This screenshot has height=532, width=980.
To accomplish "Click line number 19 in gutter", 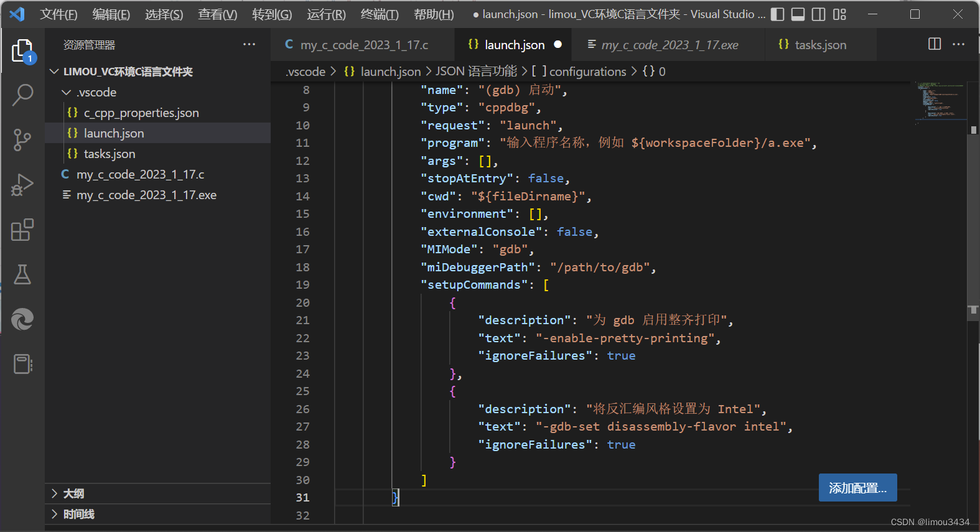I will [x=302, y=285].
